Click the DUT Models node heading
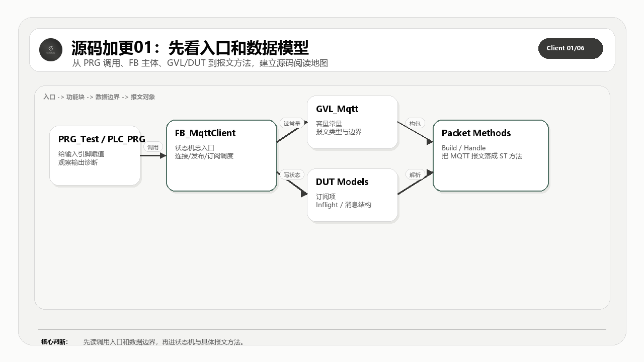The width and height of the screenshot is (644, 362). (342, 182)
